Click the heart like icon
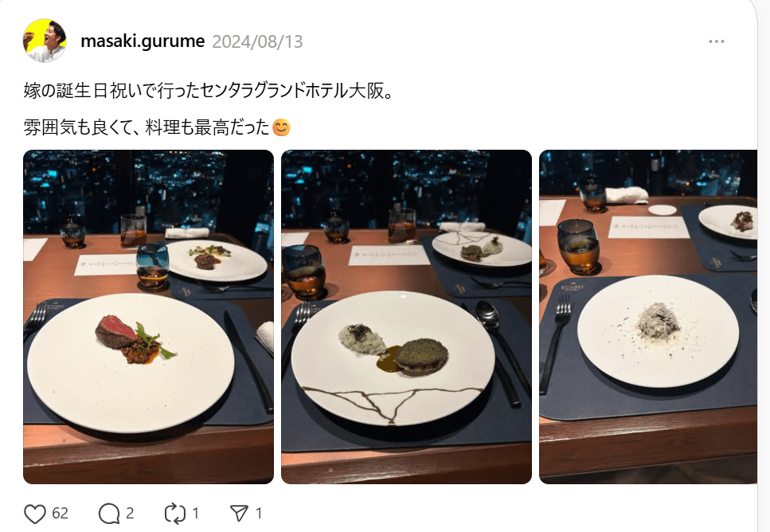Image resolution: width=770 pixels, height=532 pixels. 35,514
